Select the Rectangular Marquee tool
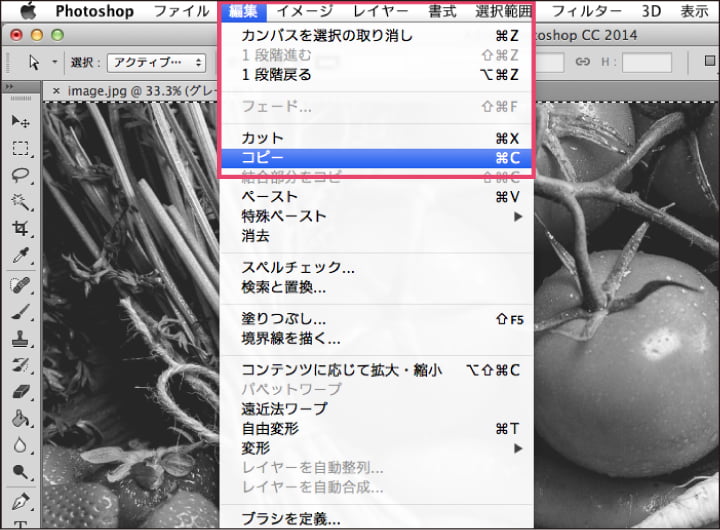 [x=20, y=148]
